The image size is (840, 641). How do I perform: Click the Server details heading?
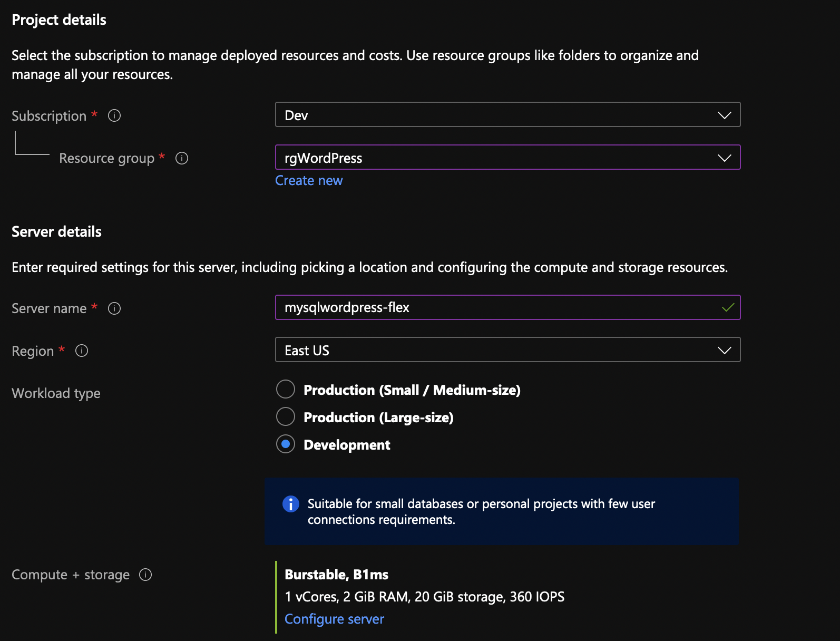tap(56, 232)
